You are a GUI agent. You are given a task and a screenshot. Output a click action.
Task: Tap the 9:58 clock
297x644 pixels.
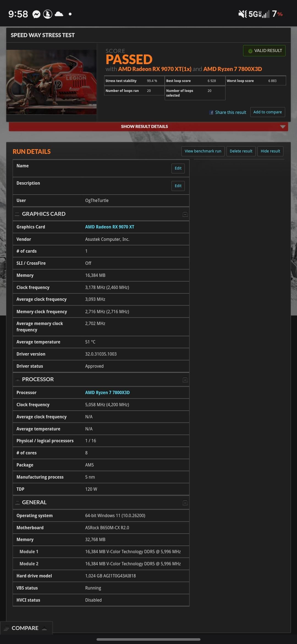[18, 14]
